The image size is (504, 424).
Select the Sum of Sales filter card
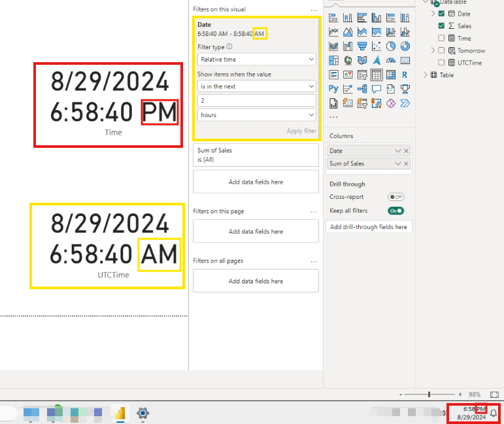[256, 155]
